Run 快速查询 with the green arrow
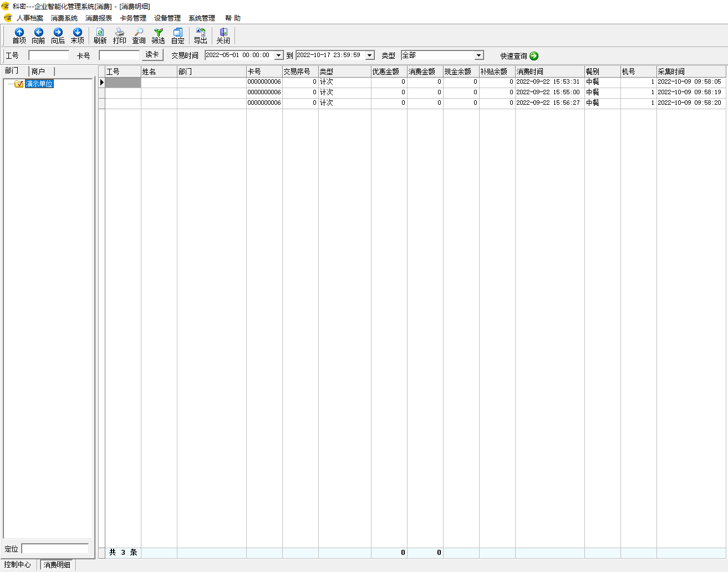Screen dimensions: 728x572 click(x=534, y=56)
